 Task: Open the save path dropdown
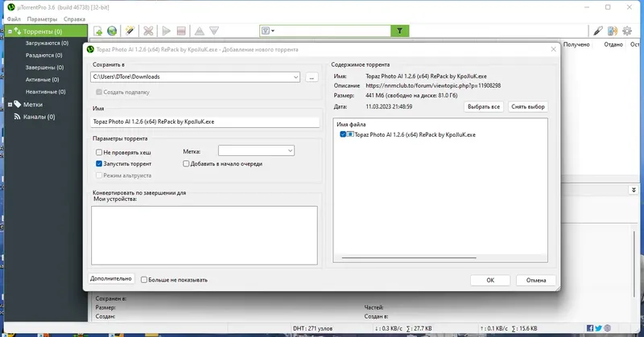[x=295, y=76]
